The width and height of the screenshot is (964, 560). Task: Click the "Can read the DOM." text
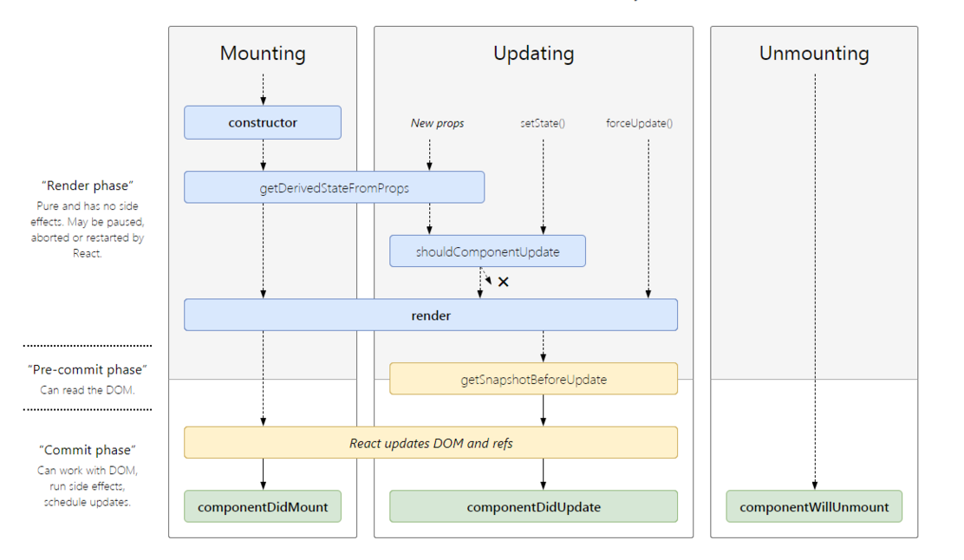(88, 390)
